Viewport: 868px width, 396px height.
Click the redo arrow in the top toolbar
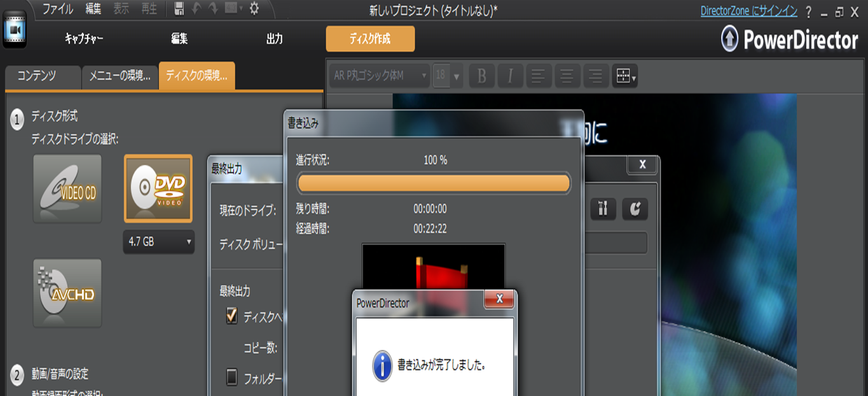(213, 8)
